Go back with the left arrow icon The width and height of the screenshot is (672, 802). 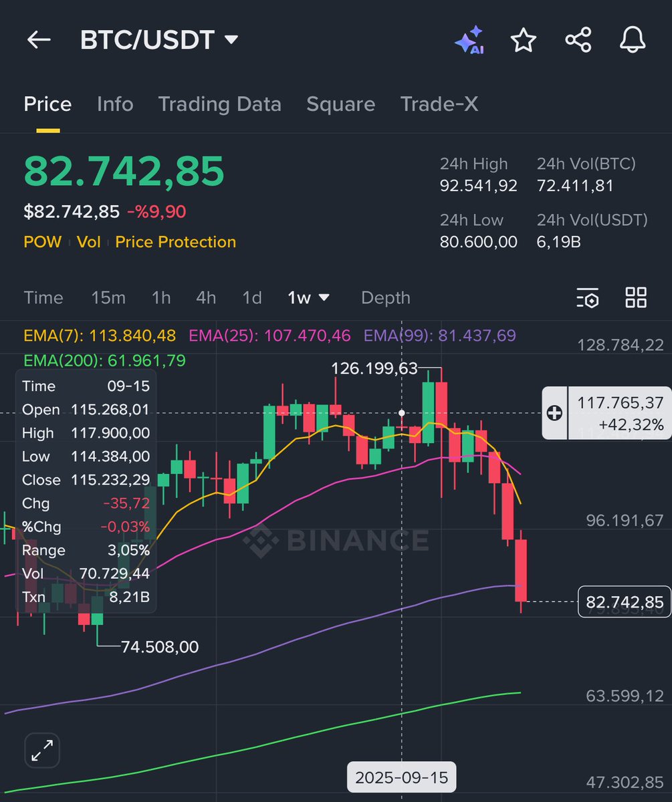[39, 40]
